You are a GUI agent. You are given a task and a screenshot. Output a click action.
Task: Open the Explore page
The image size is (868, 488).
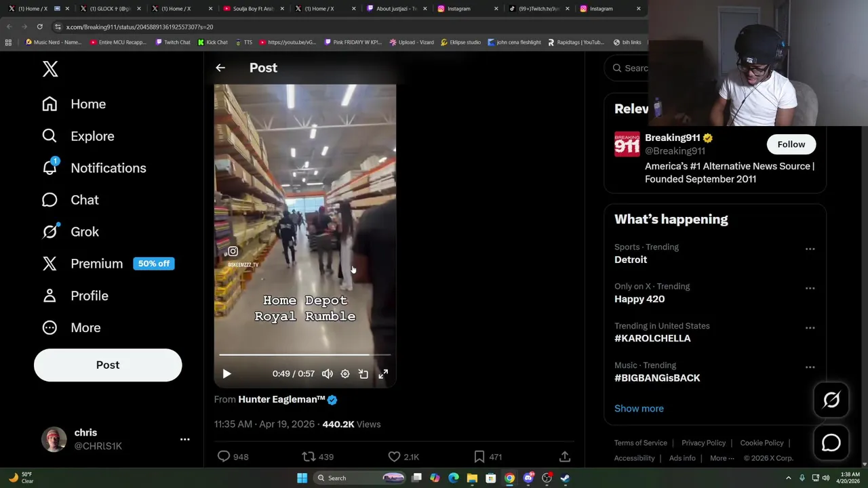click(78, 136)
